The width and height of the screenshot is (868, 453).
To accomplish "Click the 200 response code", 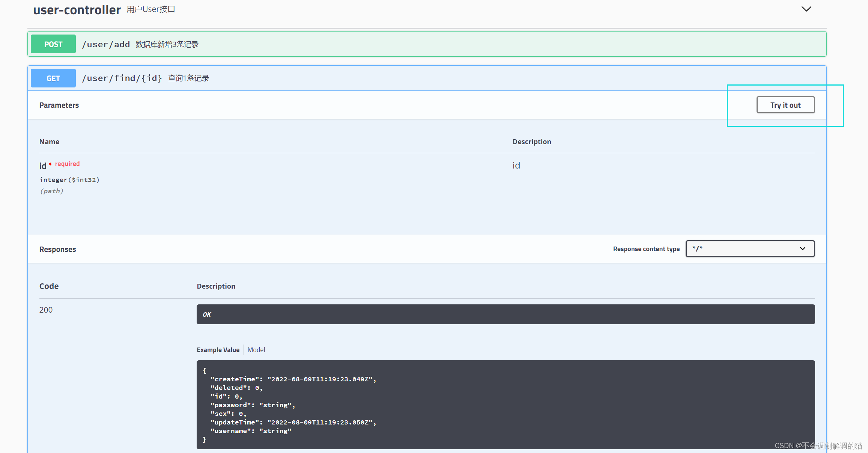I will point(46,310).
